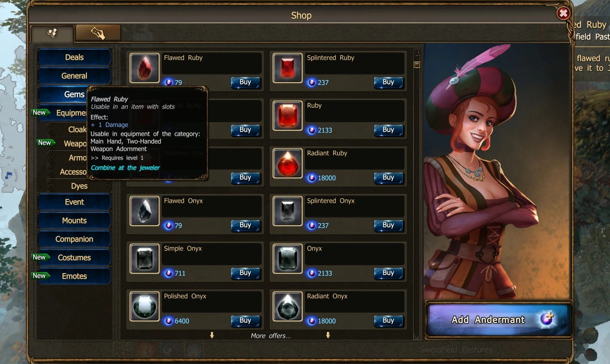Open the gems cluster shop tab

tap(52, 33)
